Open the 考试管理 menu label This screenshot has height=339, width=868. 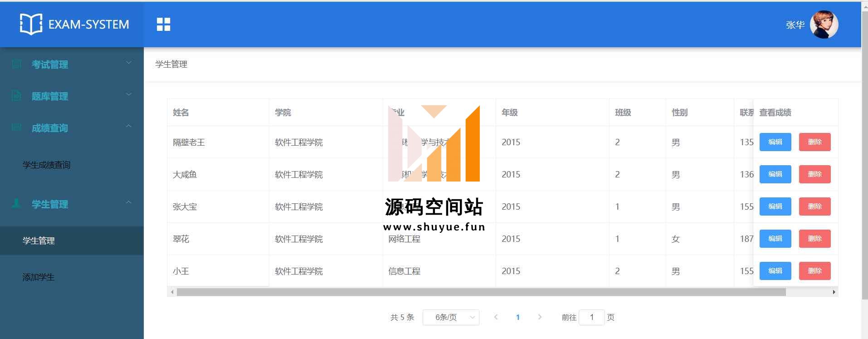click(50, 64)
